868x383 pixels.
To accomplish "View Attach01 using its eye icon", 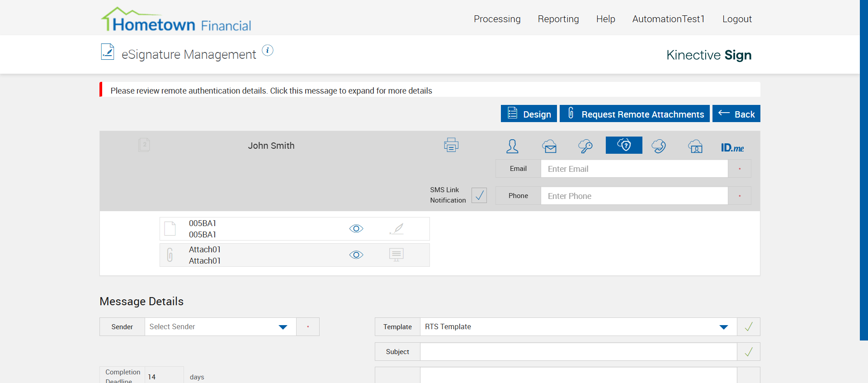I will coord(356,255).
